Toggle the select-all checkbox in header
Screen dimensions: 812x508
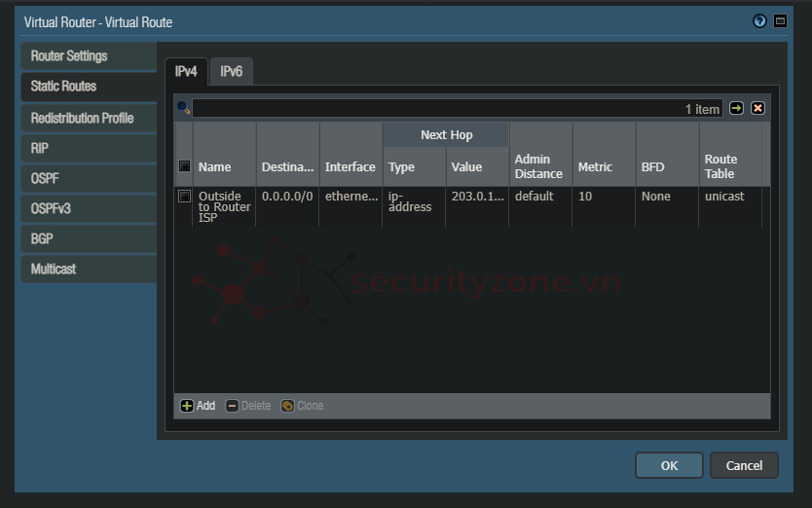click(x=184, y=166)
